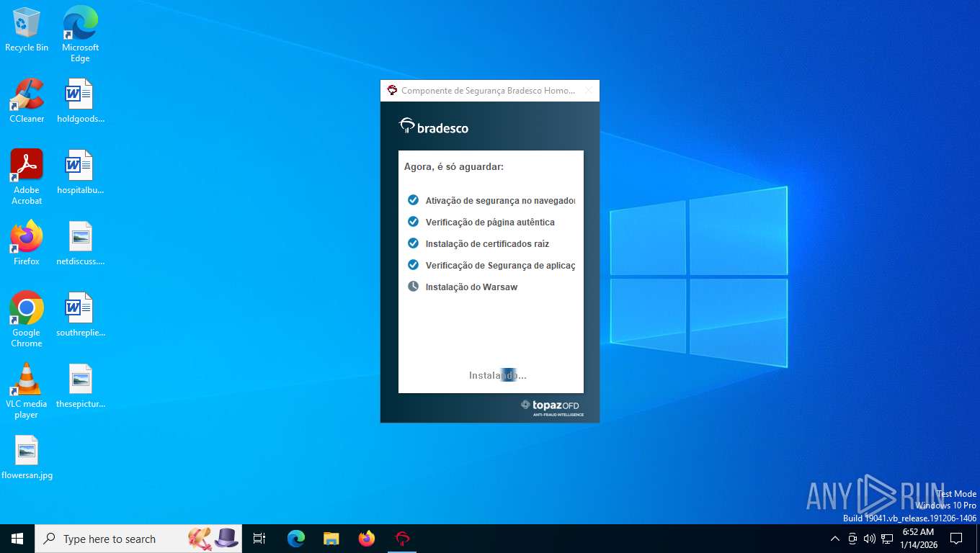Screen dimensions: 980x553
Task: Open the Google Chrome desktop shortcut
Action: [27, 320]
